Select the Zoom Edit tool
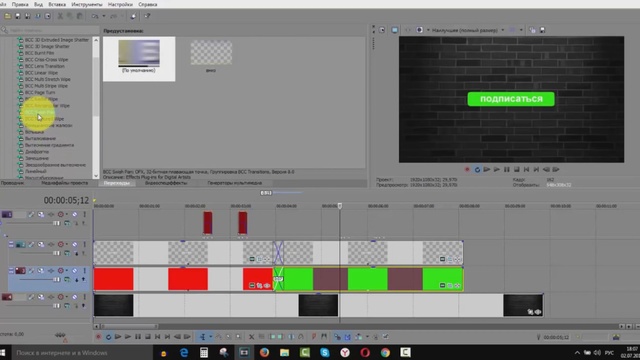Viewport: 640px width, 360px height. coord(238,337)
